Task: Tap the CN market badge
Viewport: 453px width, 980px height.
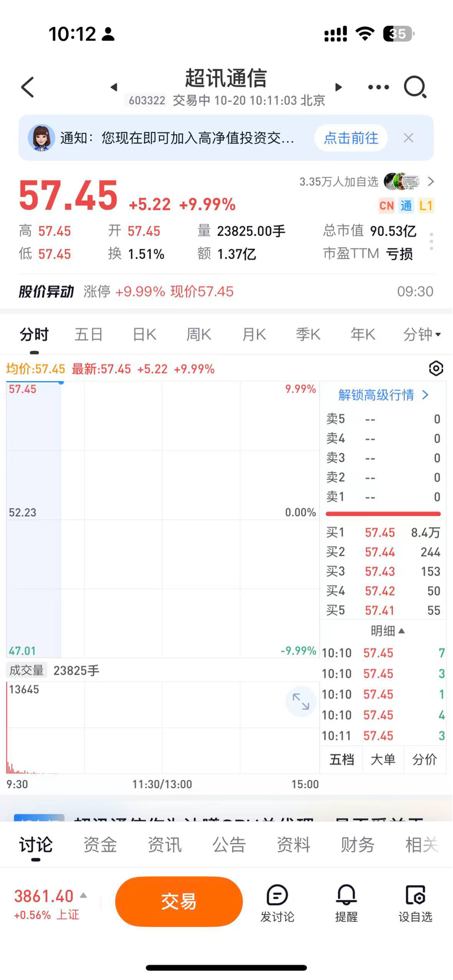Action: pyautogui.click(x=386, y=205)
